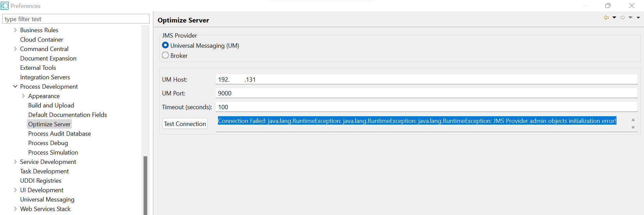Open Process Audit Database preferences page
The image size is (644, 215).
[59, 134]
